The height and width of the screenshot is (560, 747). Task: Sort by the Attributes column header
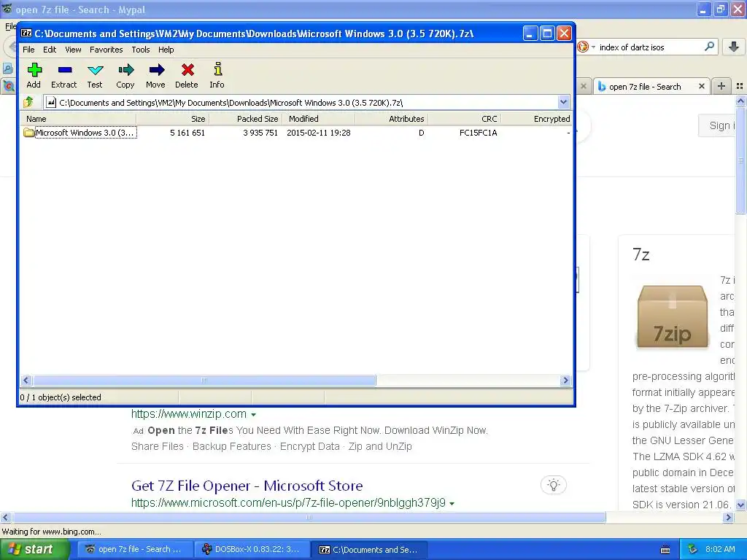click(391, 119)
